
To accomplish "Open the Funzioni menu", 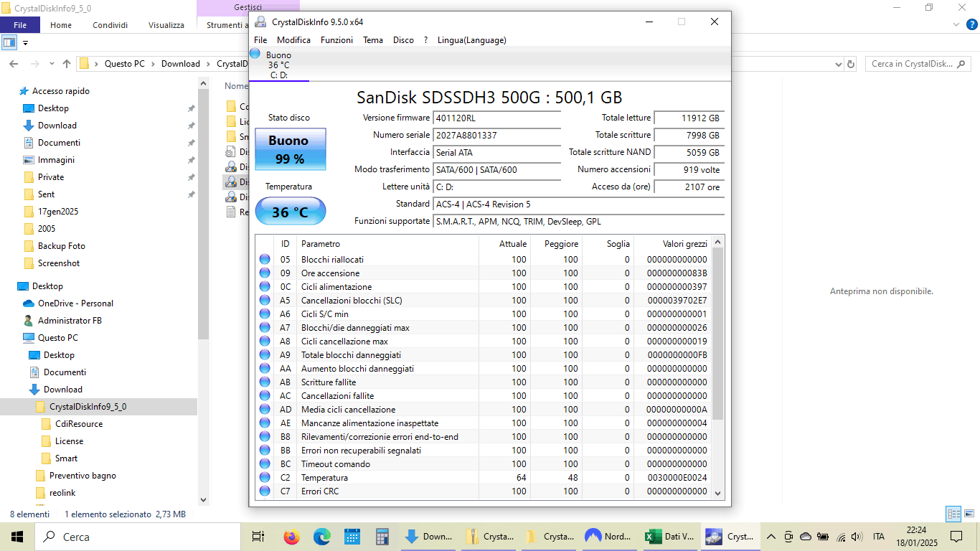I will [336, 40].
